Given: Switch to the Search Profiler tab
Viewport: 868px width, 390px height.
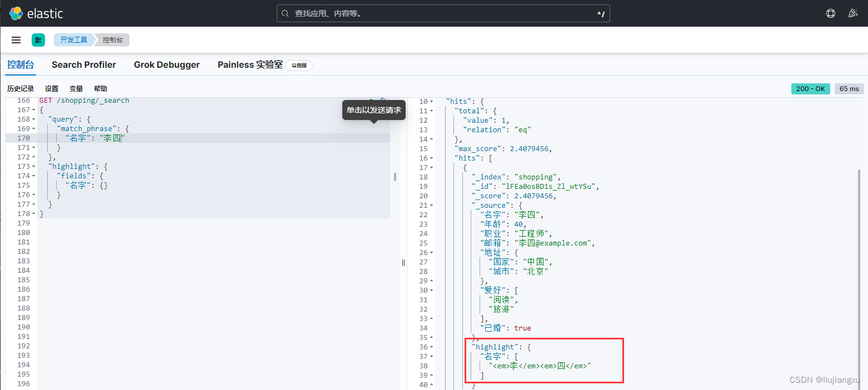Looking at the screenshot, I should click(x=84, y=64).
